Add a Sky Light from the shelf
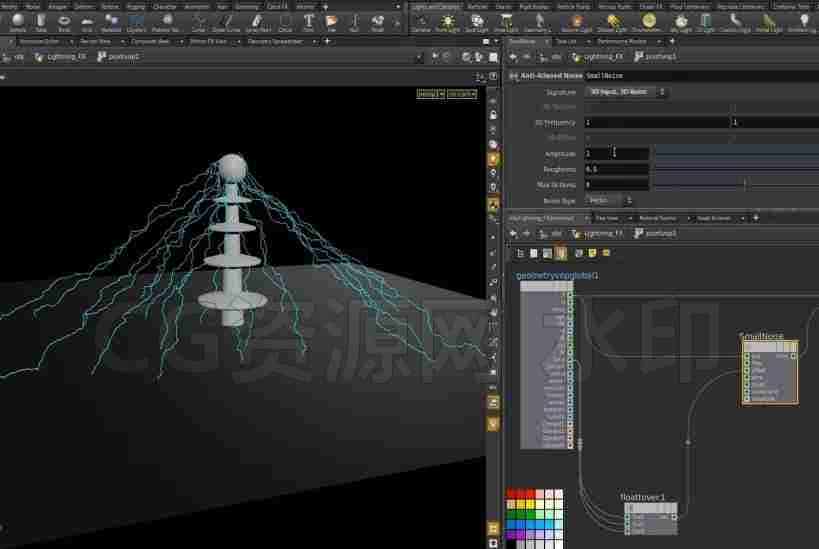The image size is (819, 549). pos(681,22)
